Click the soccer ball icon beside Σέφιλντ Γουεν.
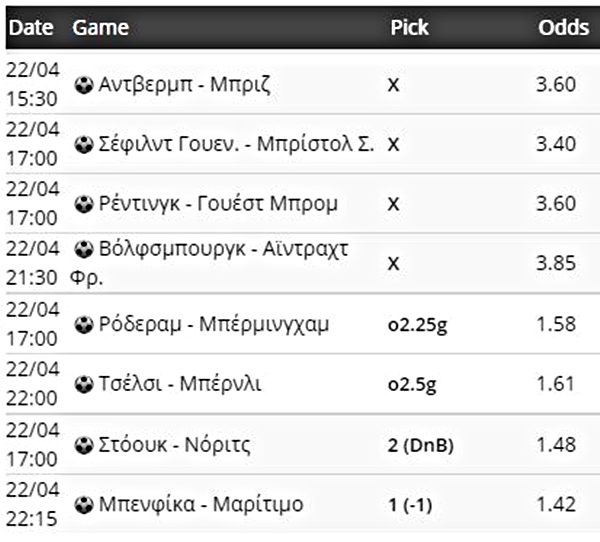 click(x=84, y=145)
